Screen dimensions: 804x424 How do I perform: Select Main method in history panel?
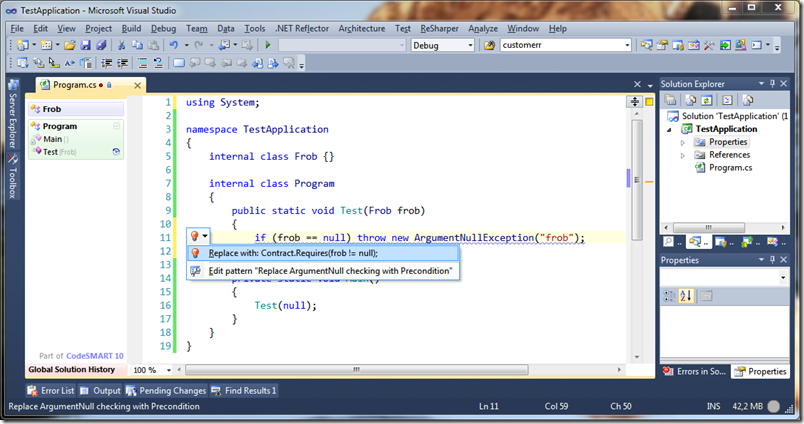(x=52, y=139)
